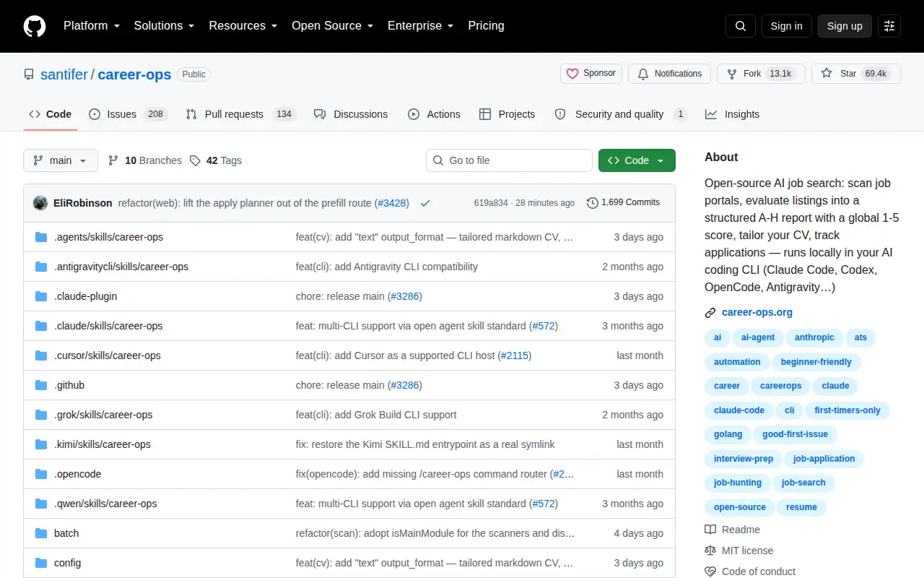Select the golang topic tag
The image size is (924, 578).
(728, 434)
